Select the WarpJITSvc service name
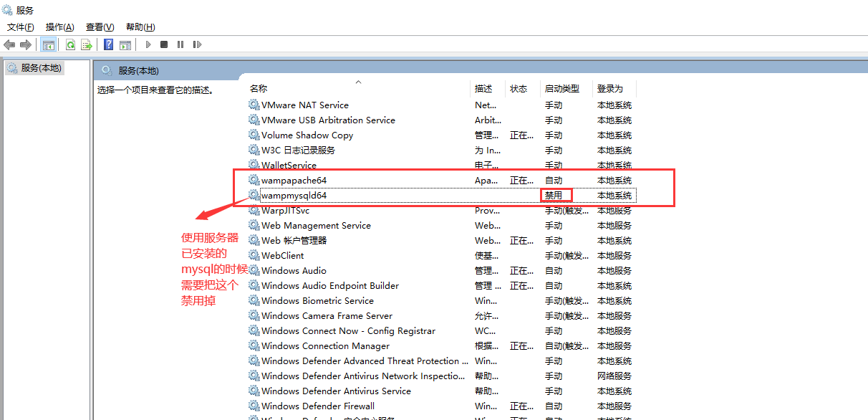868x420 pixels. click(286, 210)
